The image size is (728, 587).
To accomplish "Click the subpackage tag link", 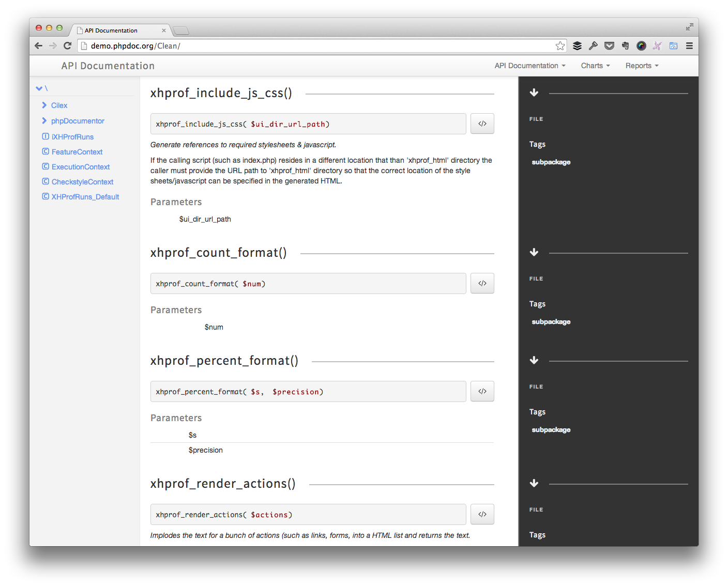I will (551, 162).
